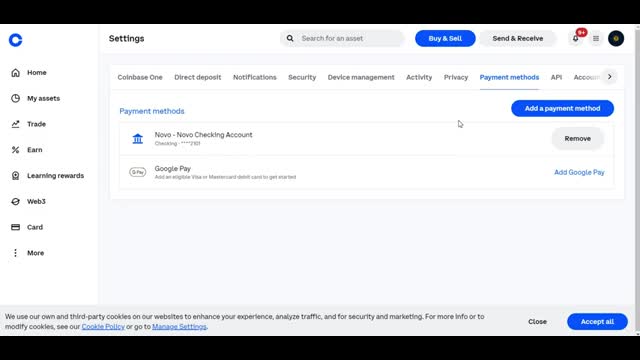This screenshot has width=640, height=360.
Task: Click Send & Receive button
Action: coord(518,38)
